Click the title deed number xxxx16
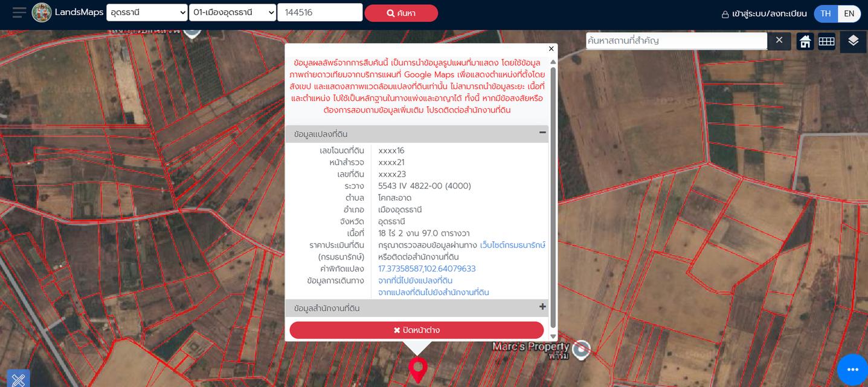Screen dimensions: 868x387 click(391, 151)
